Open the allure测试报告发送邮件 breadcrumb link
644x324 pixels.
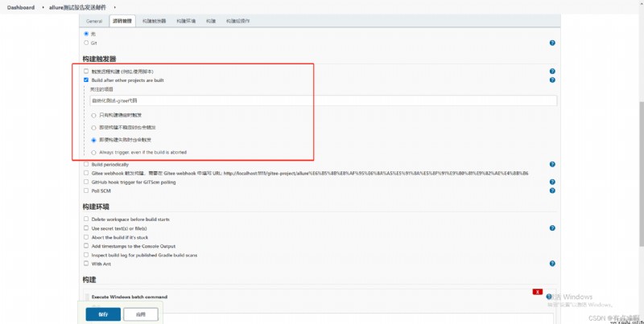click(77, 7)
